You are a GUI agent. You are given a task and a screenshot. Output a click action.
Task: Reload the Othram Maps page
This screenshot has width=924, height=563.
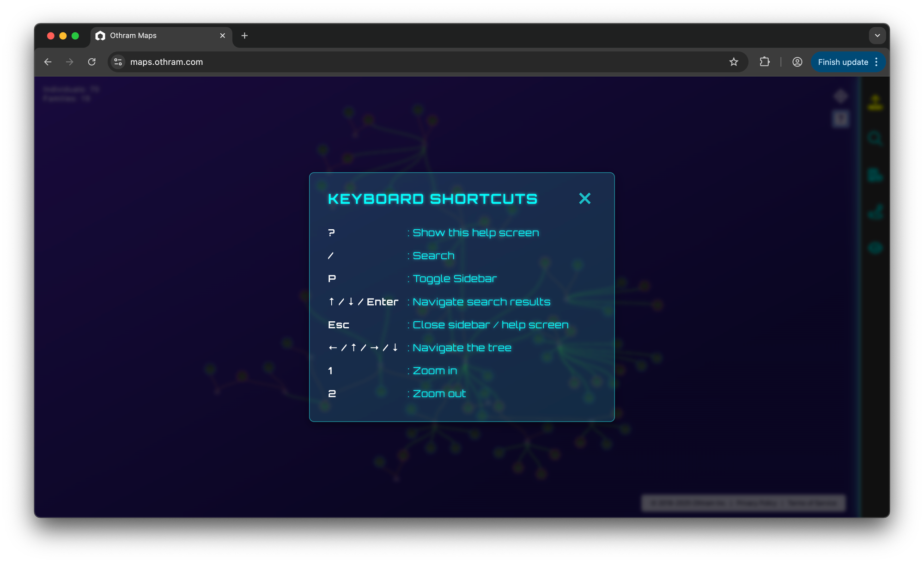point(92,62)
